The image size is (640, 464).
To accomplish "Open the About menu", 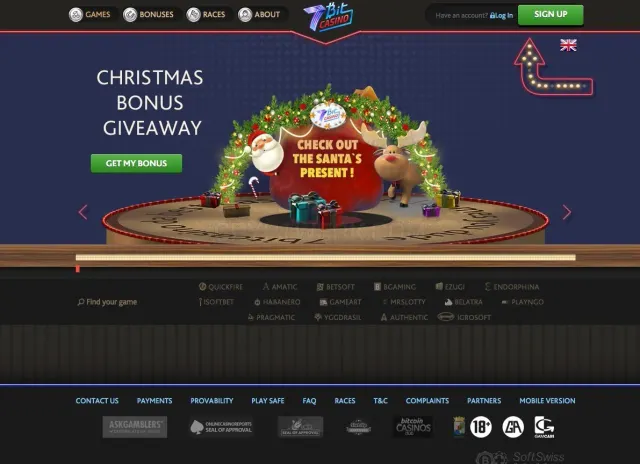I will 259,15.
